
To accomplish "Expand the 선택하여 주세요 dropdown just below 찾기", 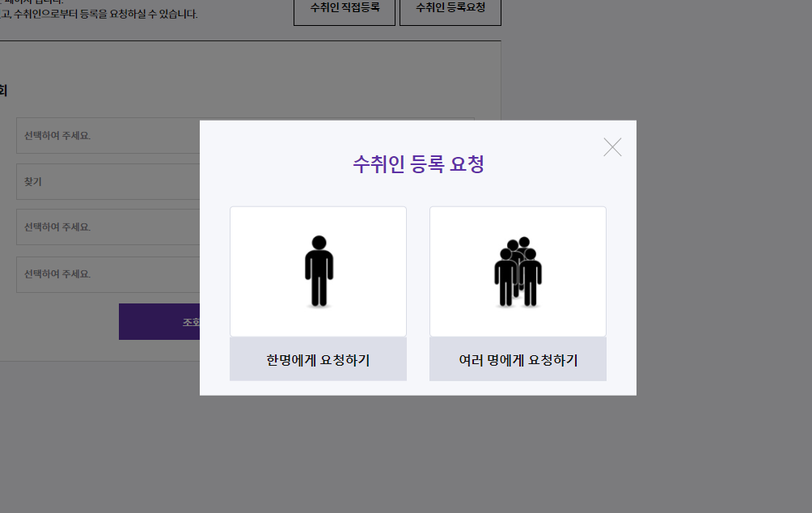I will (108, 227).
